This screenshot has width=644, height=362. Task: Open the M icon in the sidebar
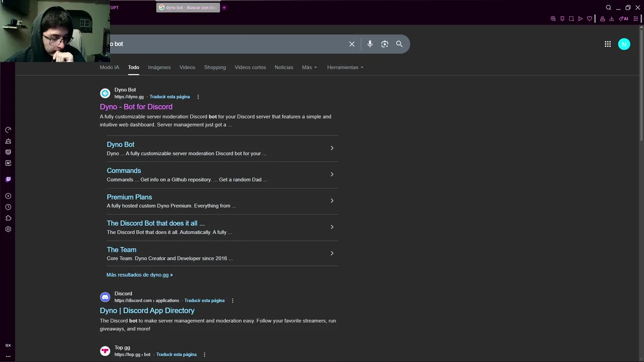point(8,163)
